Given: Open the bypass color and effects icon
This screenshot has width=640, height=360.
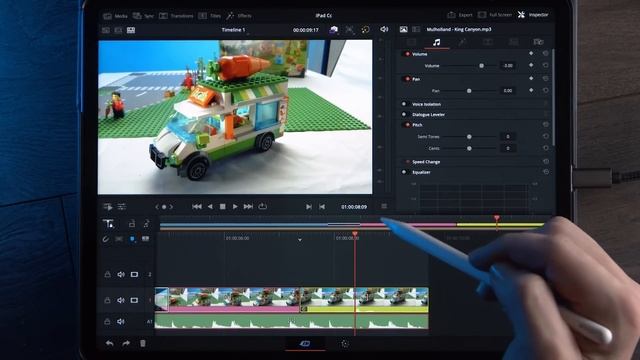Looking at the screenshot, I should tap(365, 30).
